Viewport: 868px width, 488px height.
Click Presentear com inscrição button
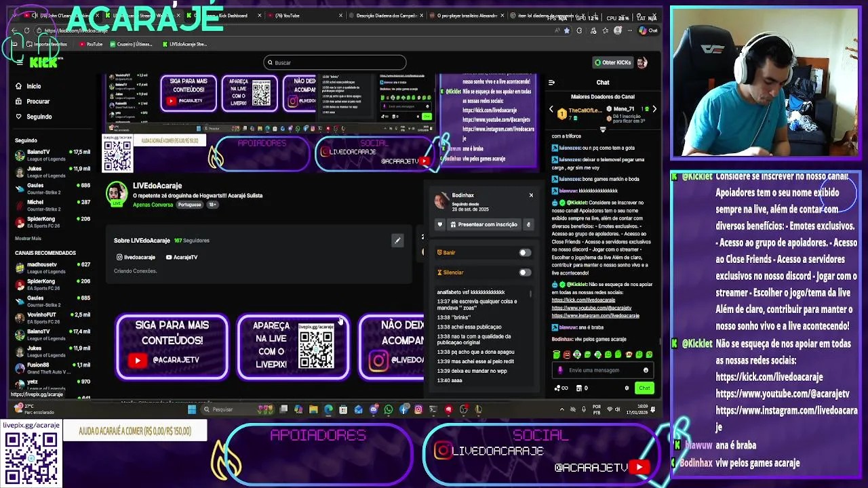[x=484, y=224]
